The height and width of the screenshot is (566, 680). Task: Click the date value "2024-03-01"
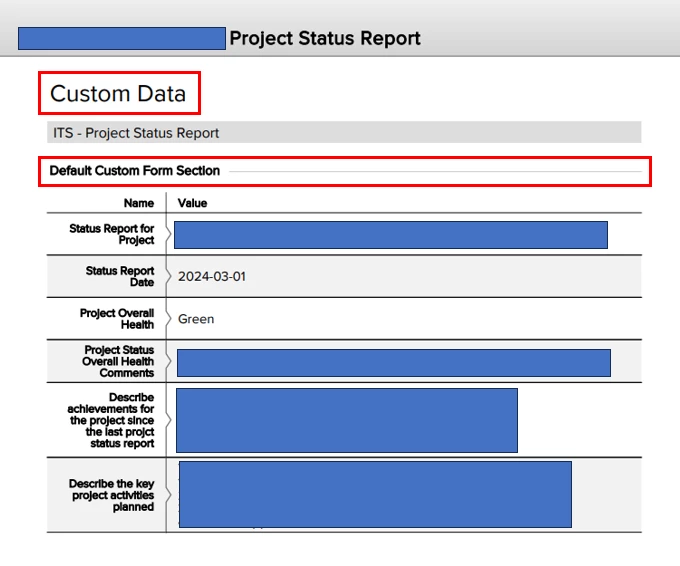click(x=212, y=276)
